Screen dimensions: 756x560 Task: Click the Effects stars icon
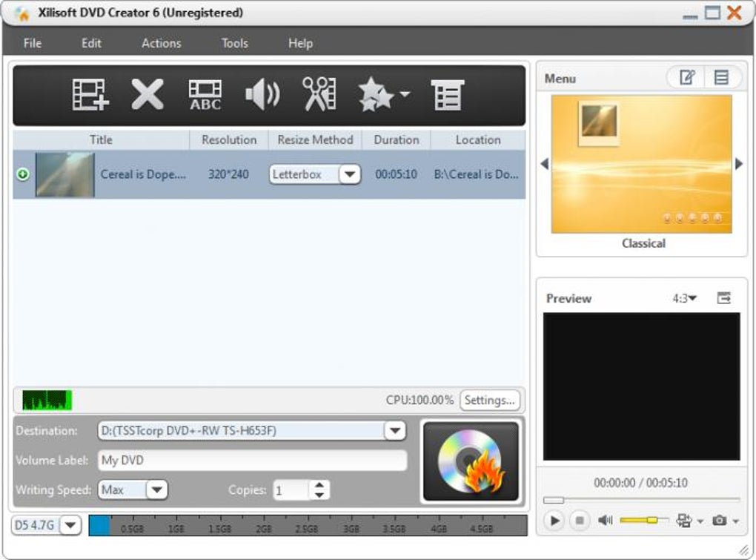[376, 94]
